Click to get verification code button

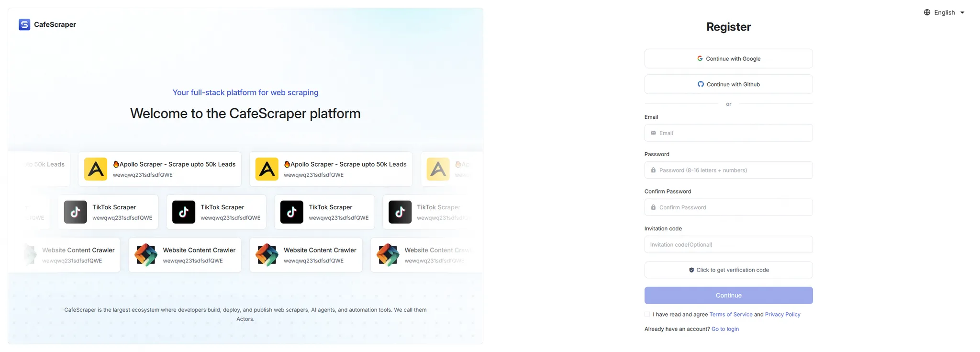pyautogui.click(x=728, y=270)
